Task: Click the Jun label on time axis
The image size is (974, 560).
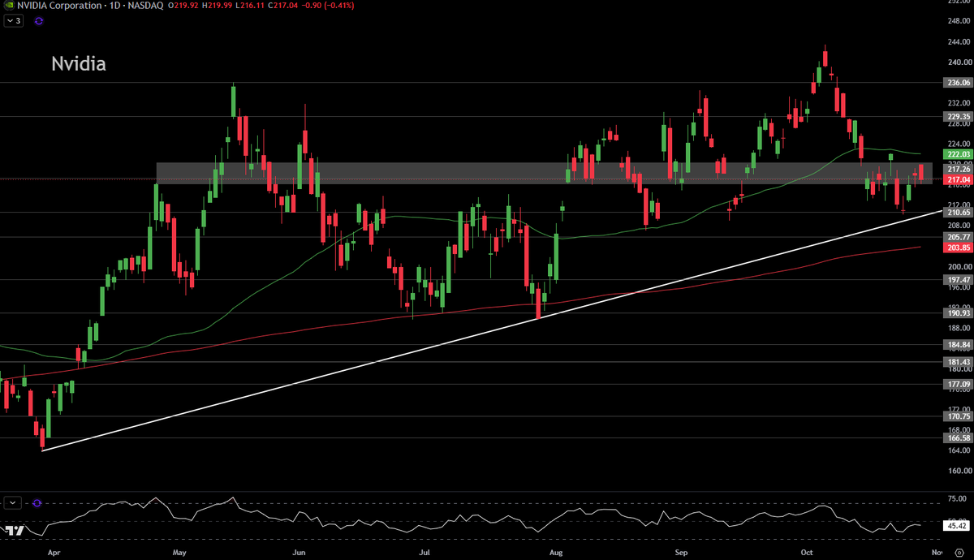Action: click(299, 552)
